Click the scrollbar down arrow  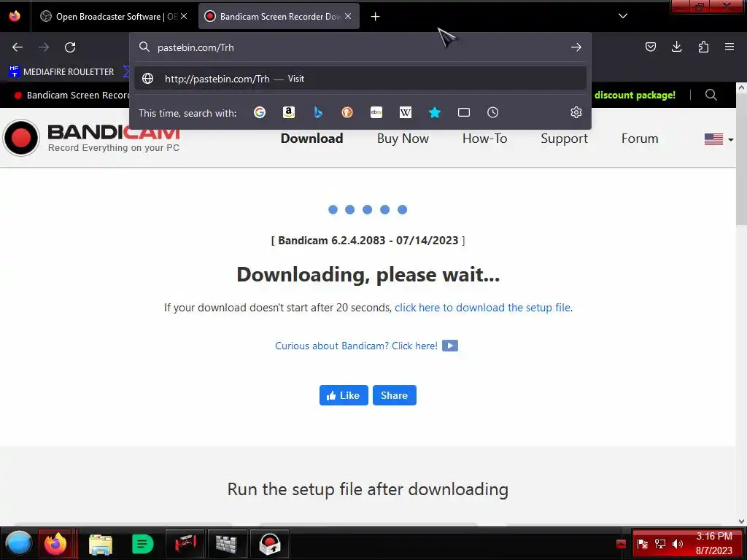(x=741, y=521)
